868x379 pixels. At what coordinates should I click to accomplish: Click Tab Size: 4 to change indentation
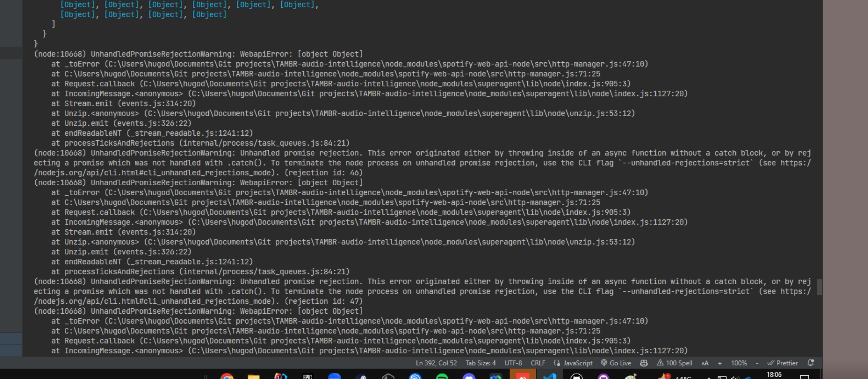[x=481, y=363]
